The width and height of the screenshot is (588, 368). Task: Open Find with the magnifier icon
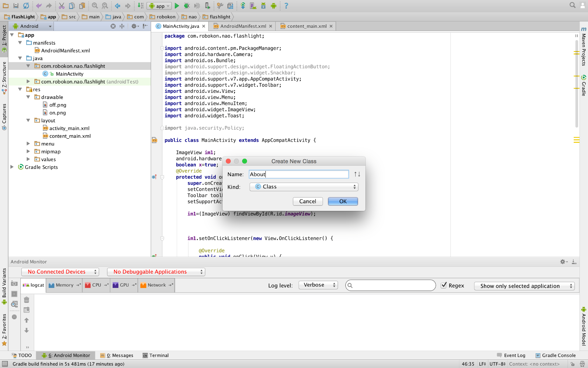point(95,6)
